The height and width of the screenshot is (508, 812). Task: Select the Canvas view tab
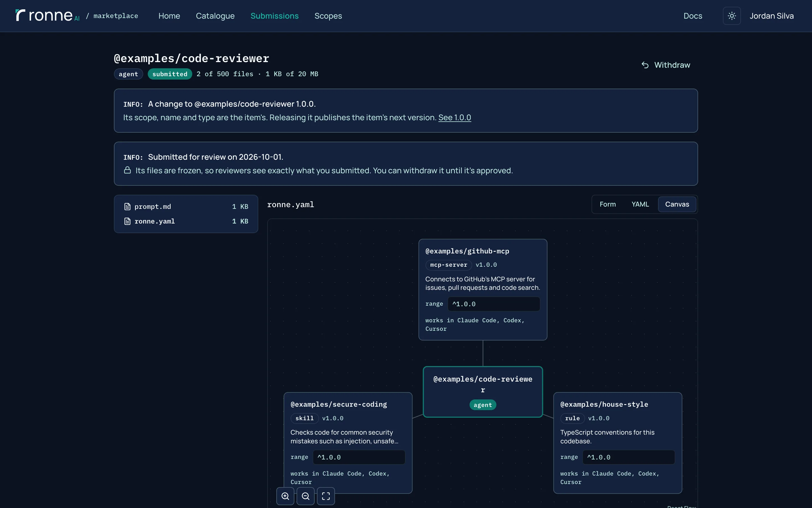pos(677,204)
